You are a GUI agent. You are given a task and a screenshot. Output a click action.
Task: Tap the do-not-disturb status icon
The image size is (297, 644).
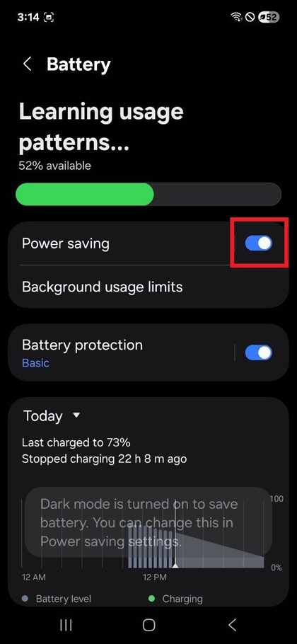(x=250, y=17)
